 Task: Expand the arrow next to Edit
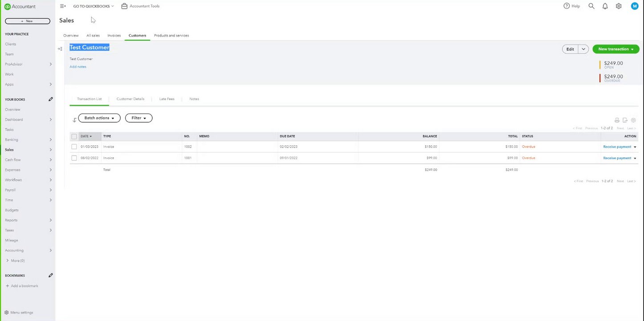(x=583, y=49)
